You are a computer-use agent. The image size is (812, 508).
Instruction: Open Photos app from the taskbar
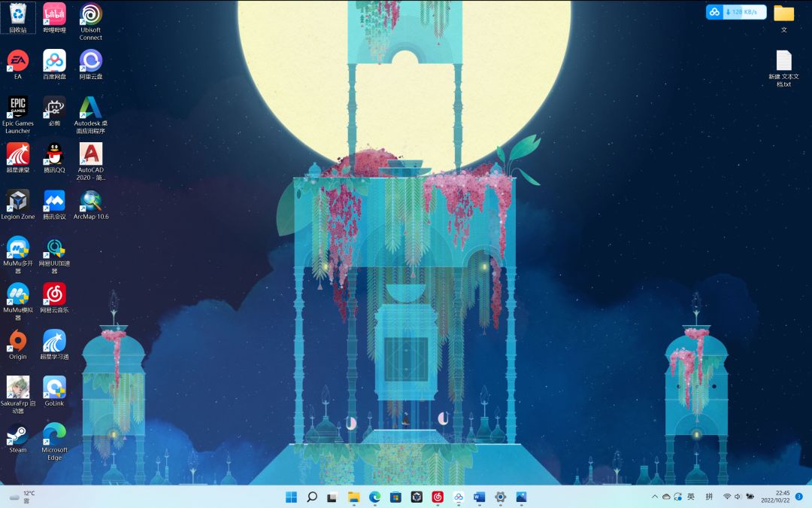click(522, 497)
